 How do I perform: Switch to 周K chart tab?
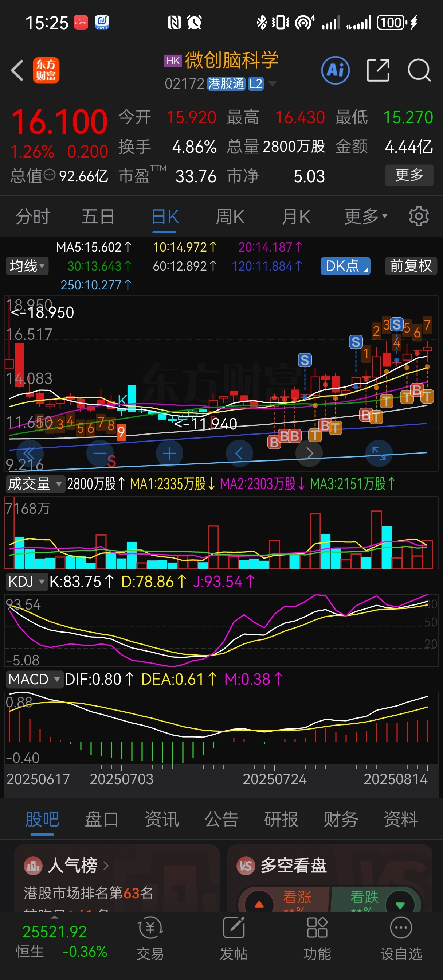230,217
